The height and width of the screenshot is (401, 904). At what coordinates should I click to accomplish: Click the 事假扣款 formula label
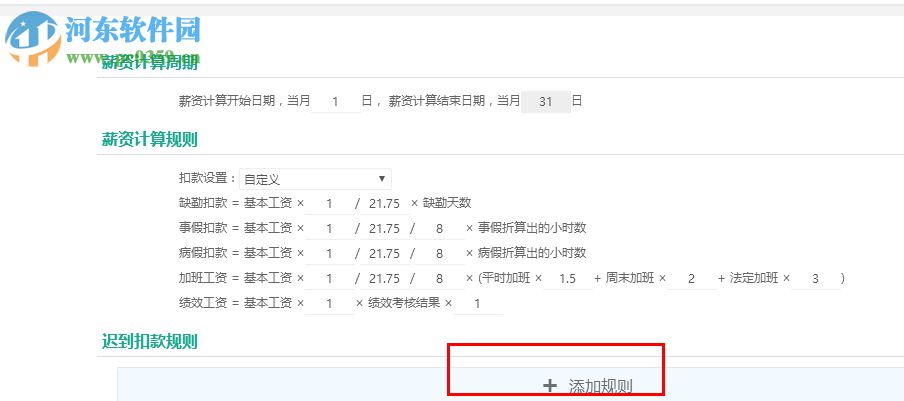click(203, 228)
